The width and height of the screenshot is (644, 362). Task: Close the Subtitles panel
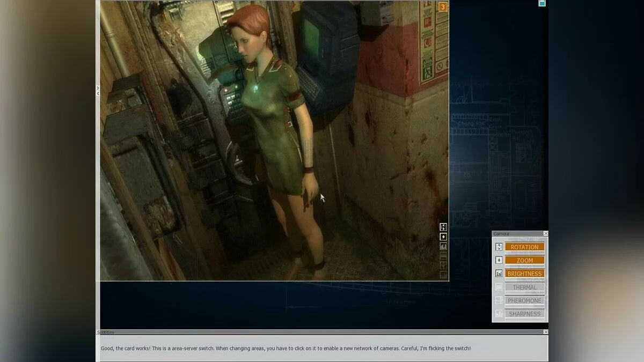pos(546,332)
